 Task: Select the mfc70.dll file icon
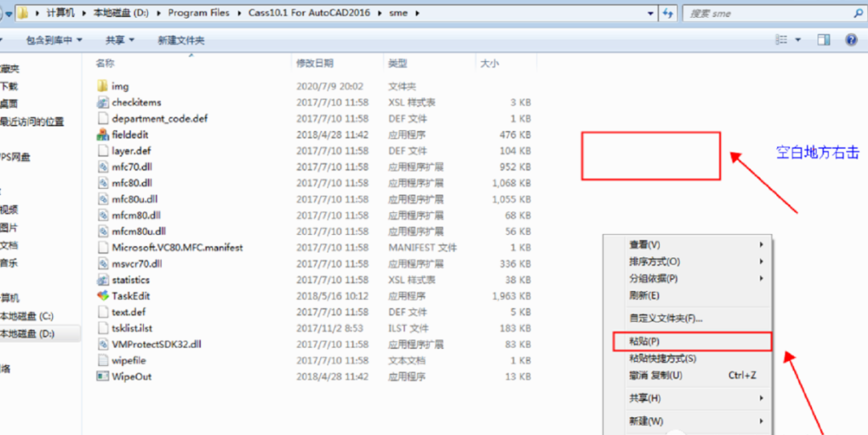pos(102,166)
